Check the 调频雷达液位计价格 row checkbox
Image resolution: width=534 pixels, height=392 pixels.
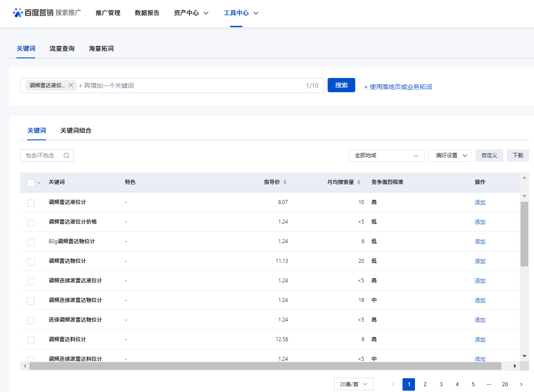(31, 222)
